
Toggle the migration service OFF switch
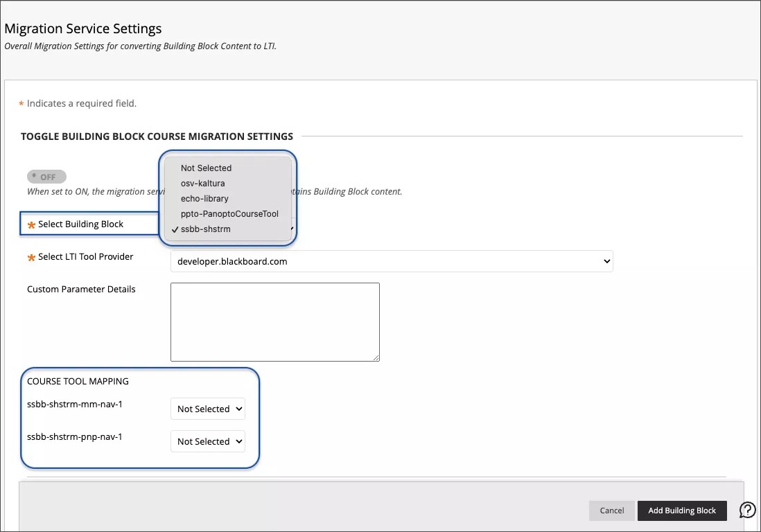(46, 177)
